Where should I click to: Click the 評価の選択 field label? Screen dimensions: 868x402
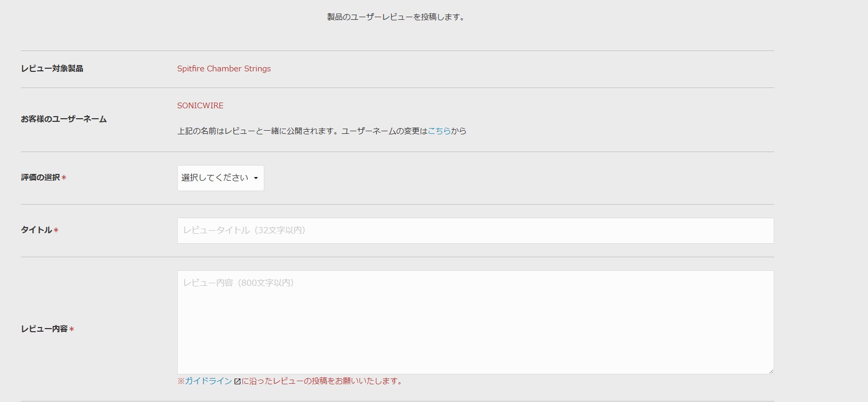(x=40, y=178)
